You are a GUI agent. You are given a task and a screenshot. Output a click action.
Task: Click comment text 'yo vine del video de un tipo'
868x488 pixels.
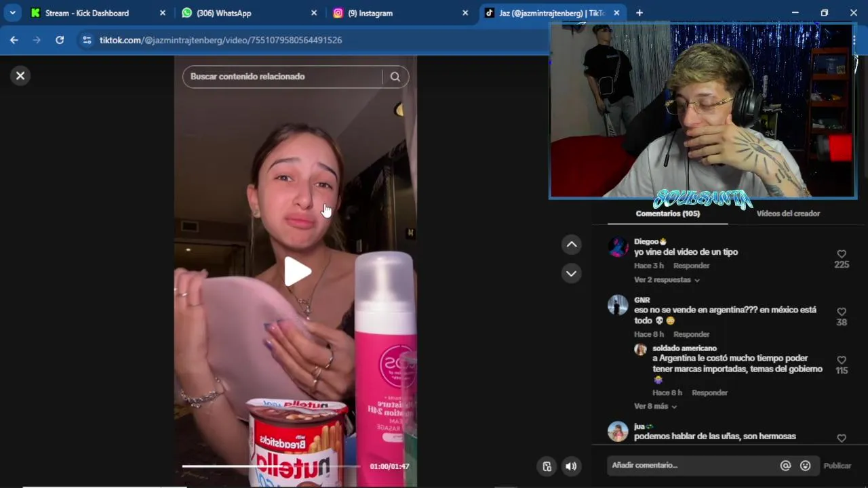(686, 252)
